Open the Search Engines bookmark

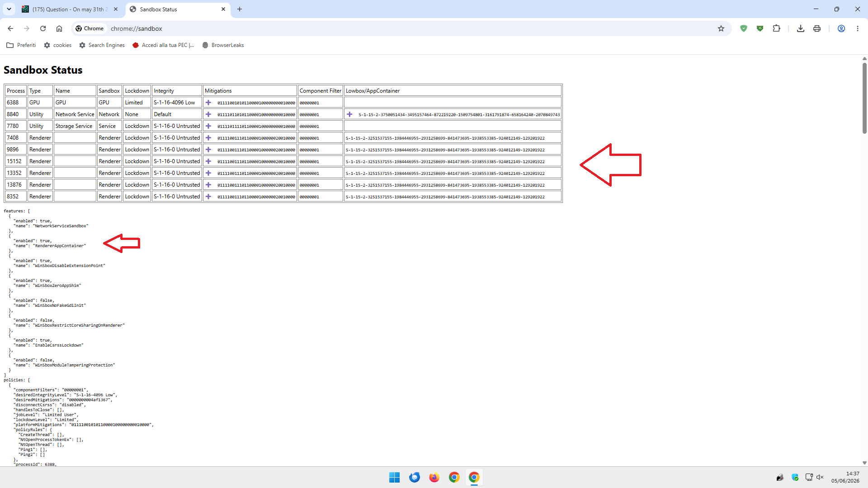coord(102,45)
